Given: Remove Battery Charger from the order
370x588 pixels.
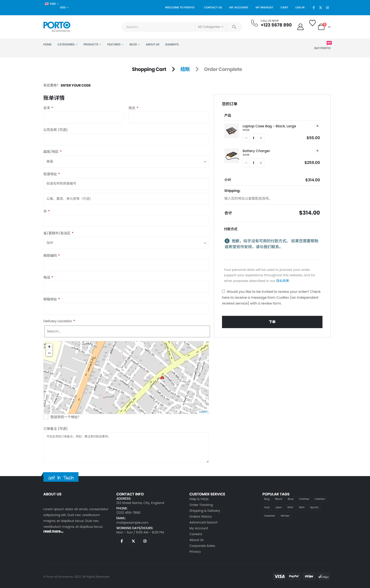Looking at the screenshot, I should [317, 151].
